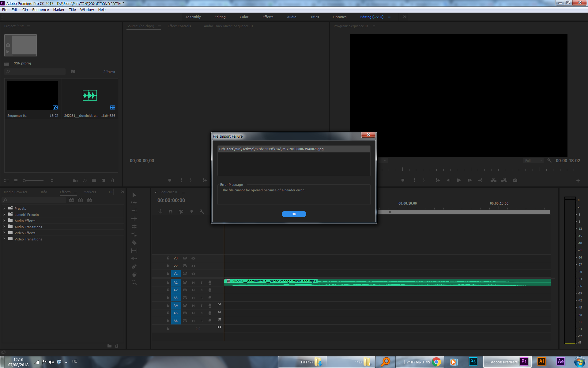Select the Hand tool in the tools panel
Image resolution: width=588 pixels, height=368 pixels.
pyautogui.click(x=134, y=274)
